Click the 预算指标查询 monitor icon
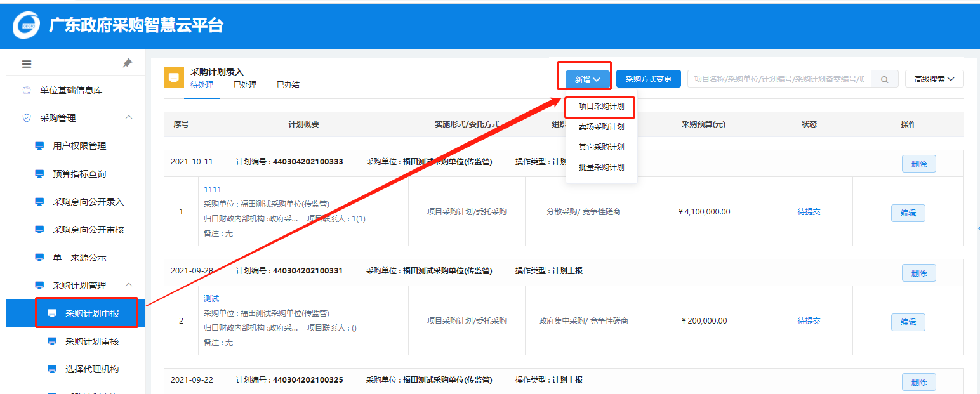This screenshot has height=394, width=980. (x=39, y=174)
